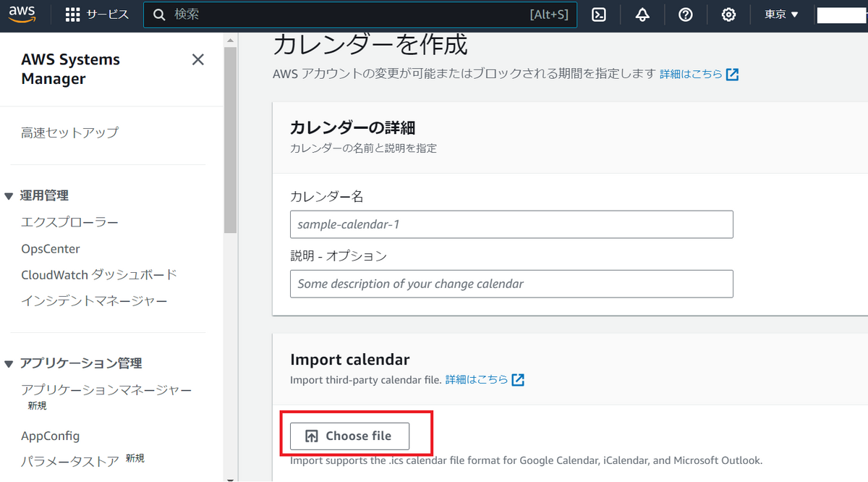
Task: Open the AWS home logo
Action: tap(22, 14)
